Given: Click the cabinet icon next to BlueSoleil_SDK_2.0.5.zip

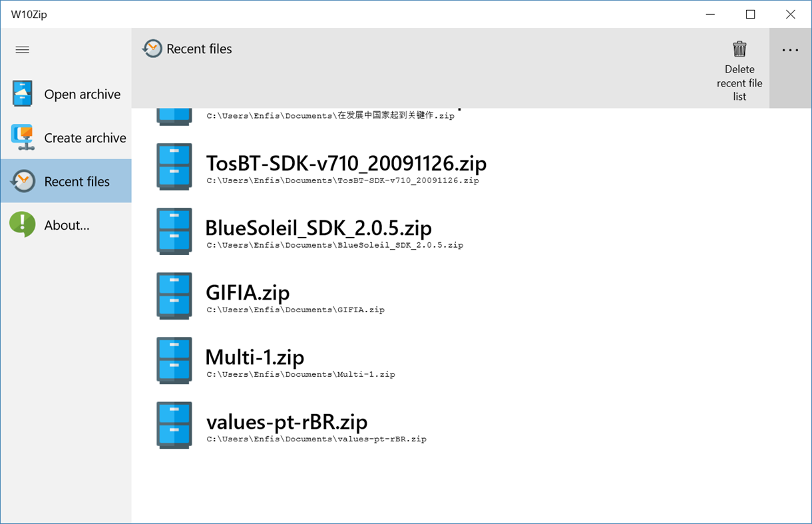Looking at the screenshot, I should (174, 231).
